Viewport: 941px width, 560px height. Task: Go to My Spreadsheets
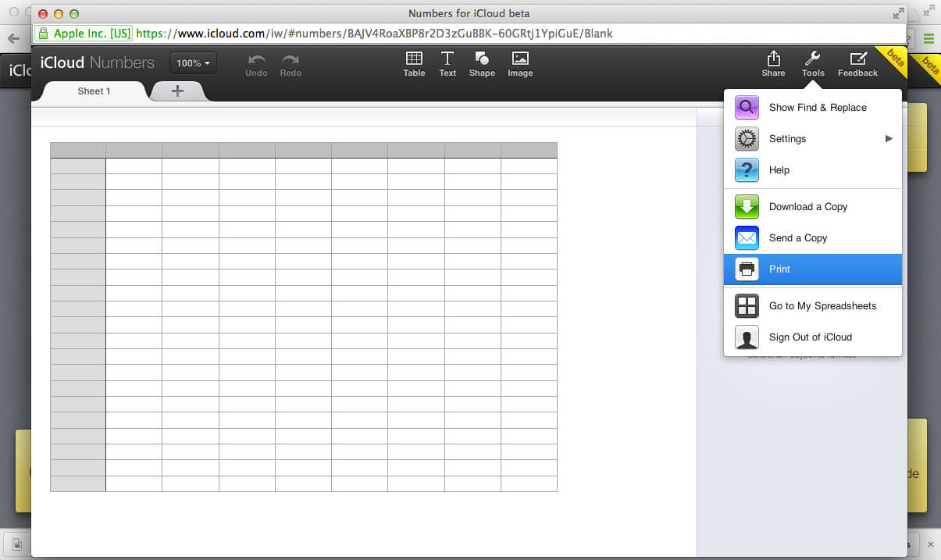(x=822, y=306)
